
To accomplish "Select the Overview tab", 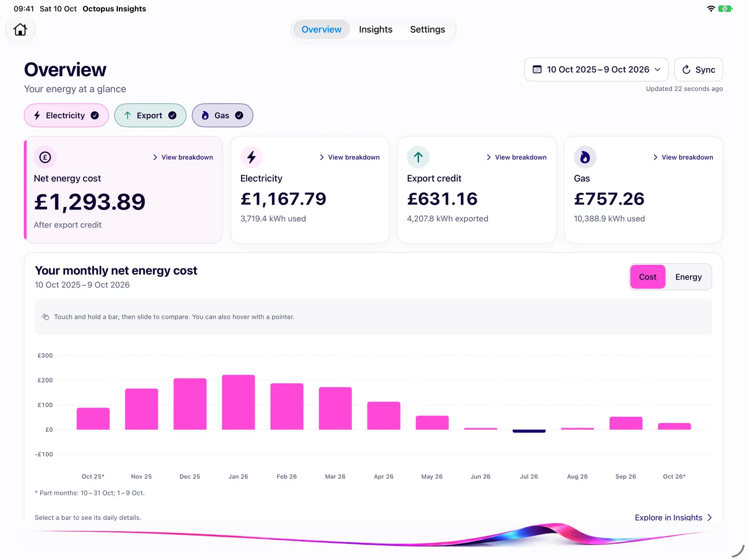I will coord(321,29).
